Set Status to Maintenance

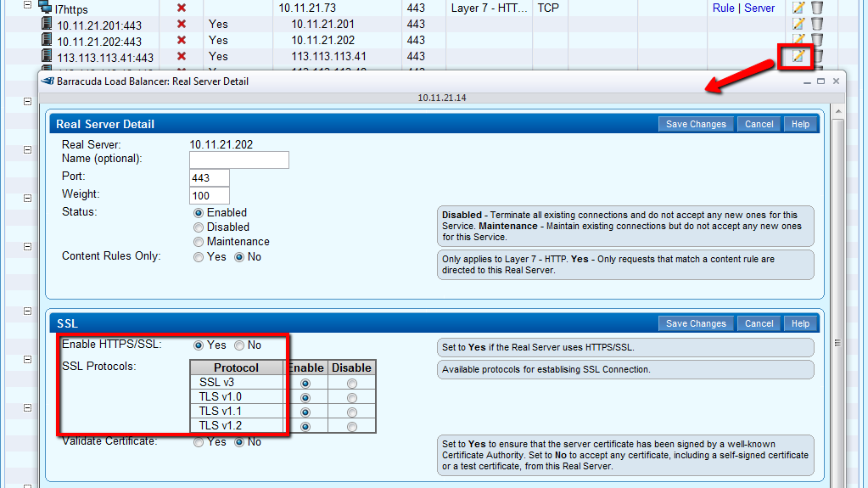[x=199, y=242]
